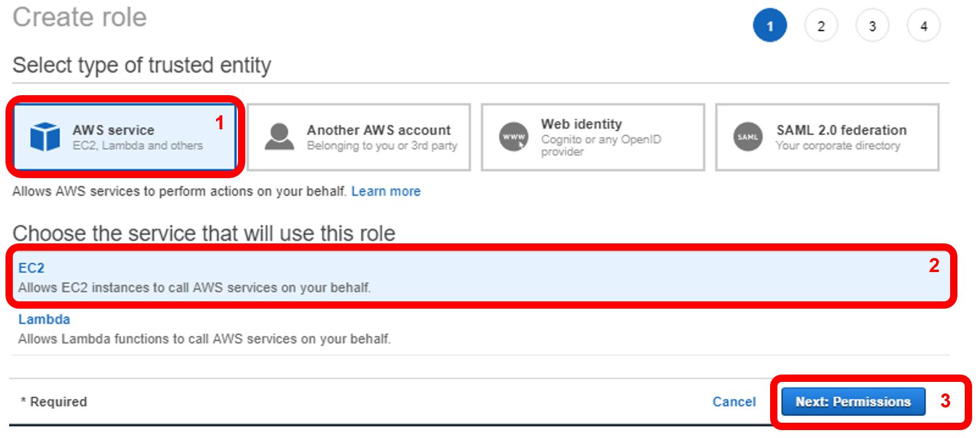Click the EC2 service link
This screenshot has width=980, height=438.
pyautogui.click(x=31, y=268)
